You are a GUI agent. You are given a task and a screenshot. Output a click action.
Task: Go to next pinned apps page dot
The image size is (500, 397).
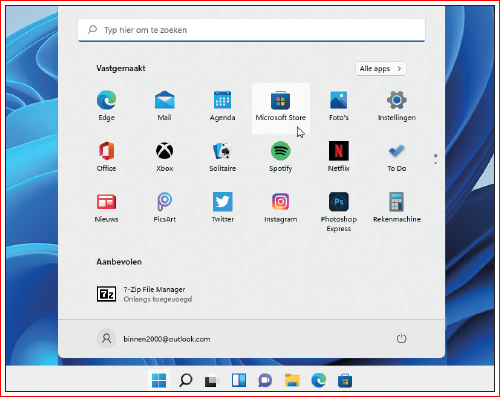(x=435, y=163)
